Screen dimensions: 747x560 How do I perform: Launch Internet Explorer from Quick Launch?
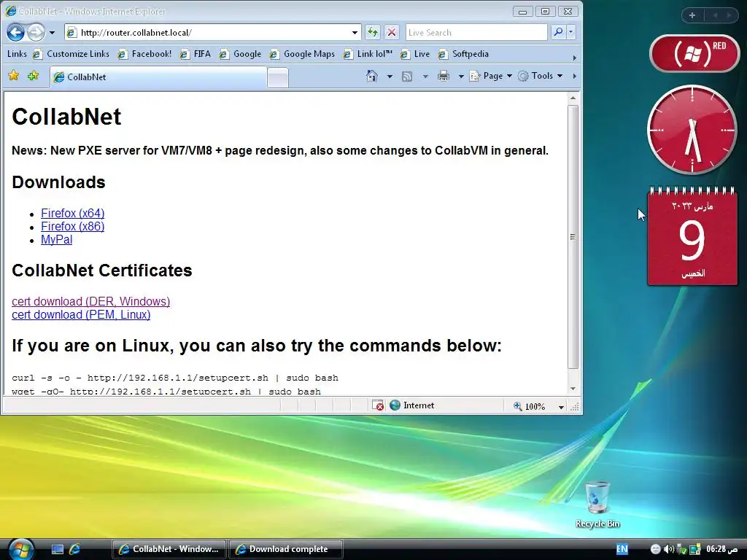[x=75, y=549]
